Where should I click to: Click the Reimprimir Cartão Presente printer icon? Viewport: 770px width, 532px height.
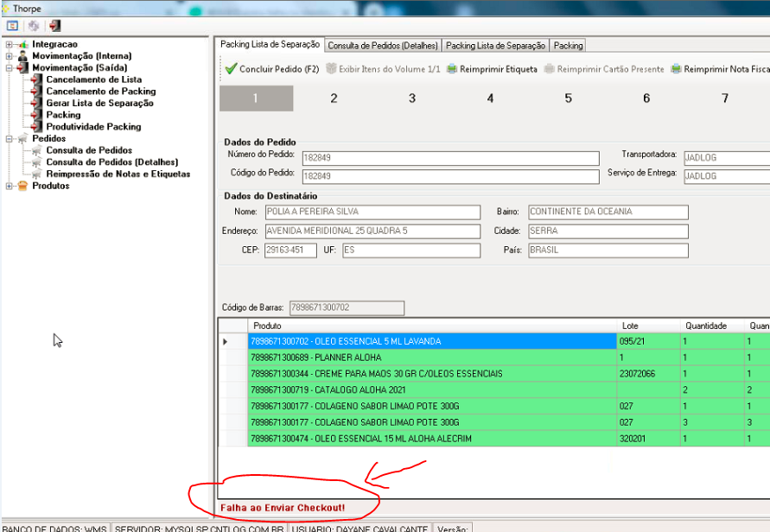(x=549, y=69)
